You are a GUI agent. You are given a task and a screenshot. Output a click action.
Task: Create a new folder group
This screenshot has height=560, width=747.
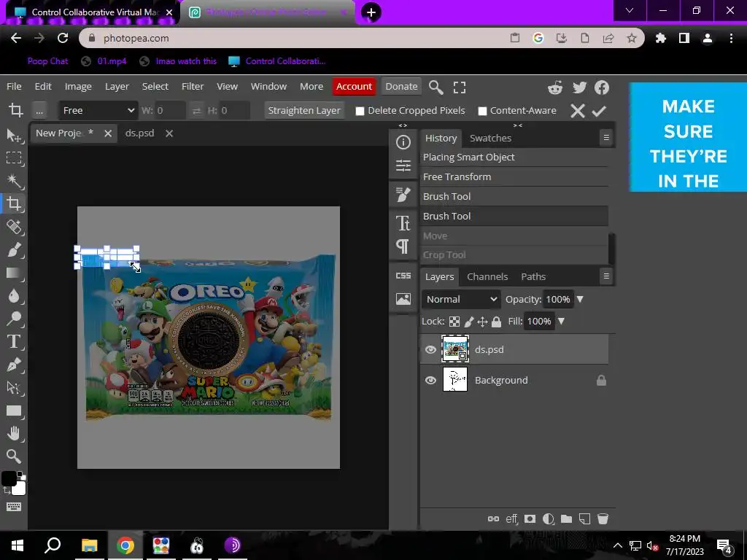coord(566,518)
